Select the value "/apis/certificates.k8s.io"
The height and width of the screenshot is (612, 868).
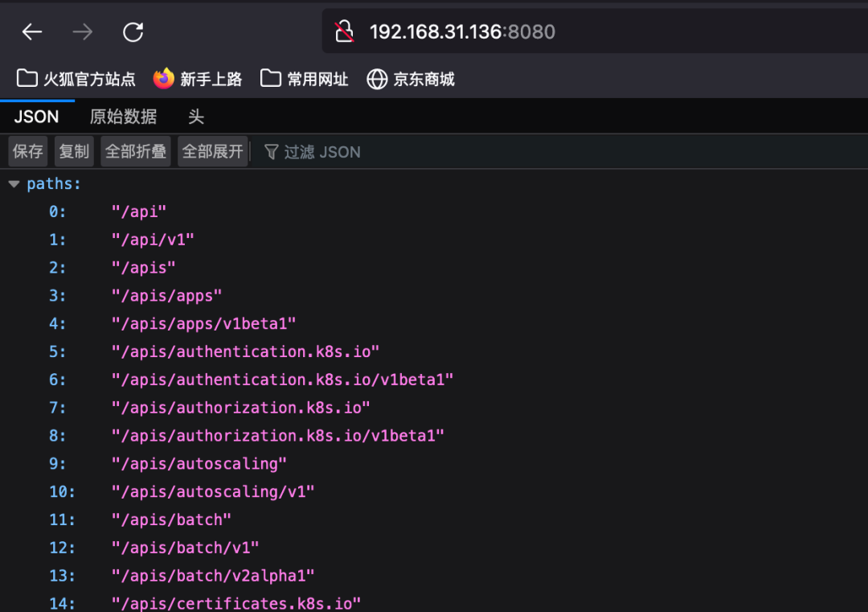(236, 603)
